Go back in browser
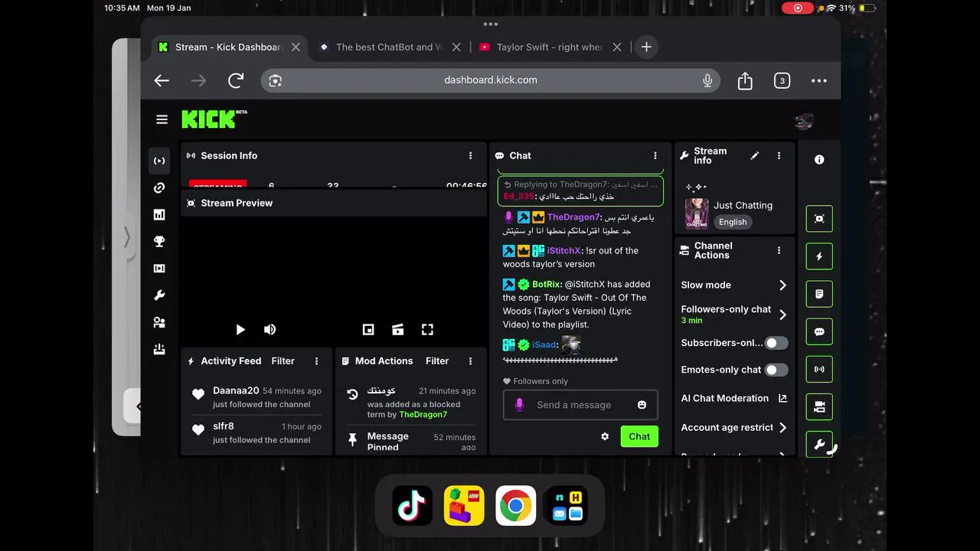The image size is (980, 551). [x=162, y=80]
